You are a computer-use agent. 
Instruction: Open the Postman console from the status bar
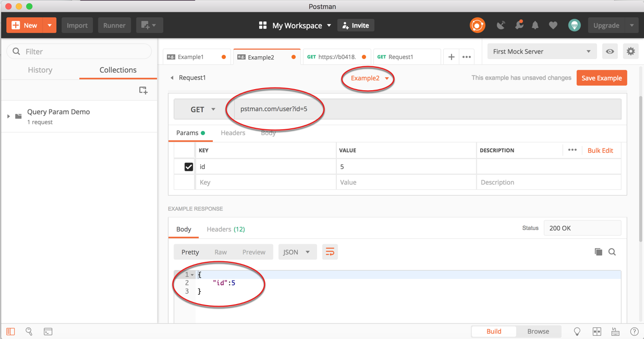(x=48, y=331)
